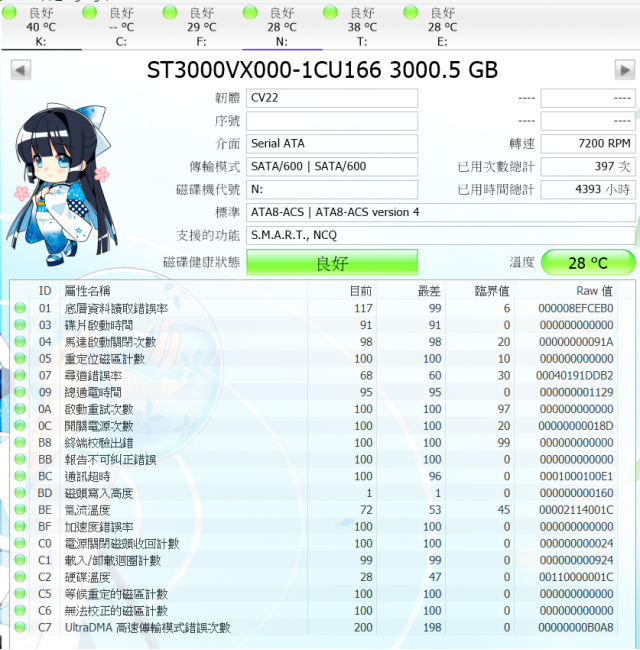Select attribute name 硬碟溫度
The image size is (640, 650).
coord(87,577)
